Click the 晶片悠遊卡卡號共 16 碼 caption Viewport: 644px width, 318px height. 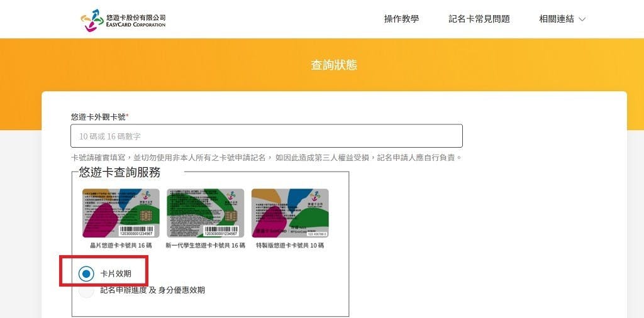click(x=121, y=246)
